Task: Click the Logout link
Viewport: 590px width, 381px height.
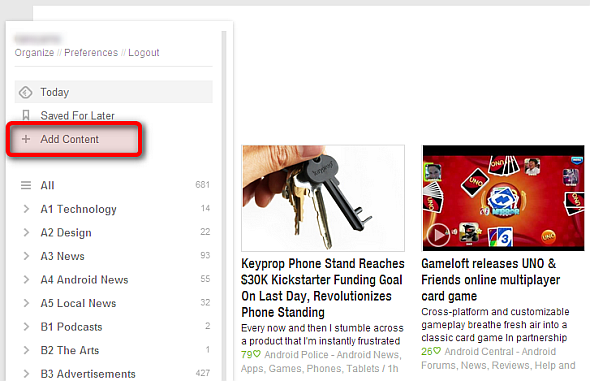Action: click(x=144, y=53)
